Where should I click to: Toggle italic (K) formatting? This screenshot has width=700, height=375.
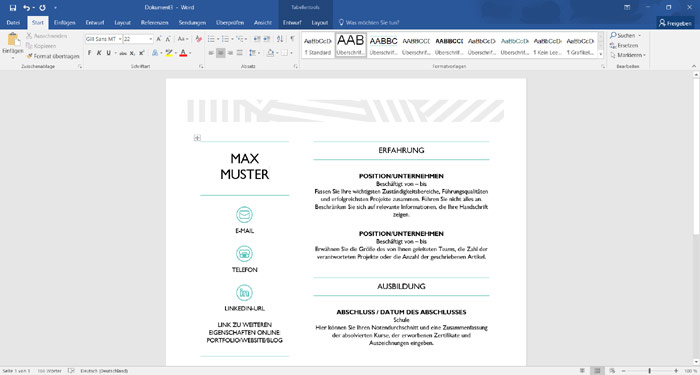(x=99, y=53)
